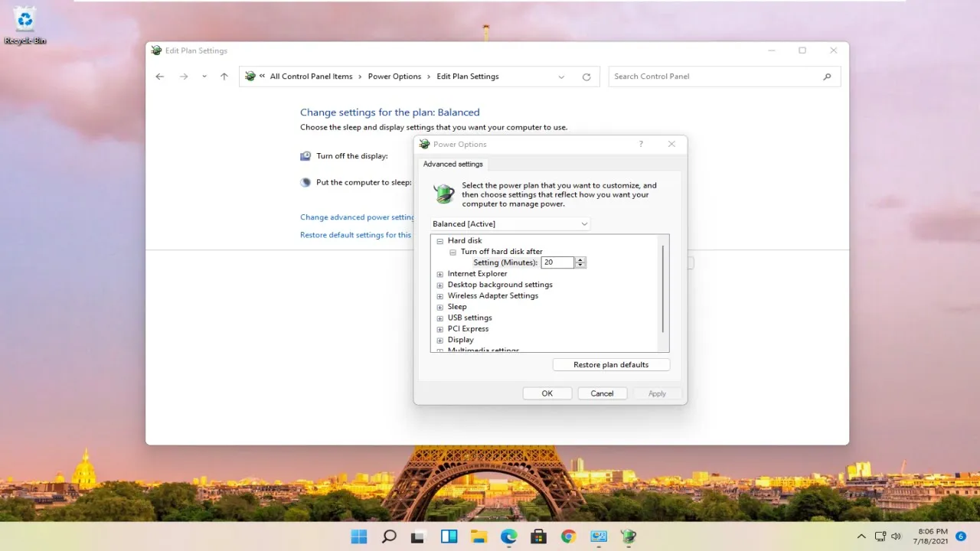Expand the Sleep node
The width and height of the screenshot is (980, 551).
tap(440, 307)
